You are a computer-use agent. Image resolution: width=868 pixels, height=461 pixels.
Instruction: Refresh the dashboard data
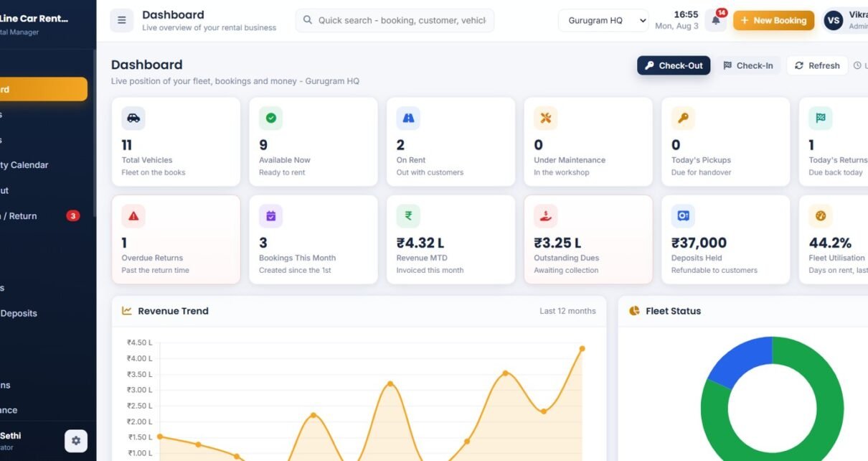pos(817,65)
